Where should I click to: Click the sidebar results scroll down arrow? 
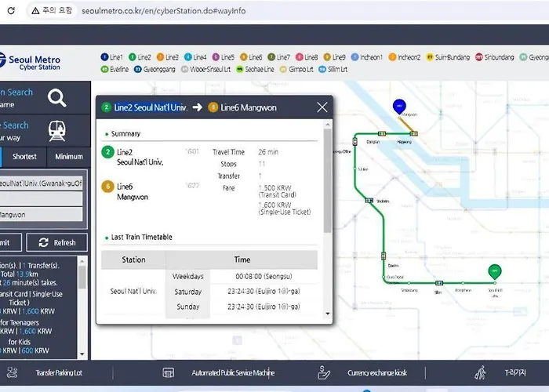pos(82,354)
